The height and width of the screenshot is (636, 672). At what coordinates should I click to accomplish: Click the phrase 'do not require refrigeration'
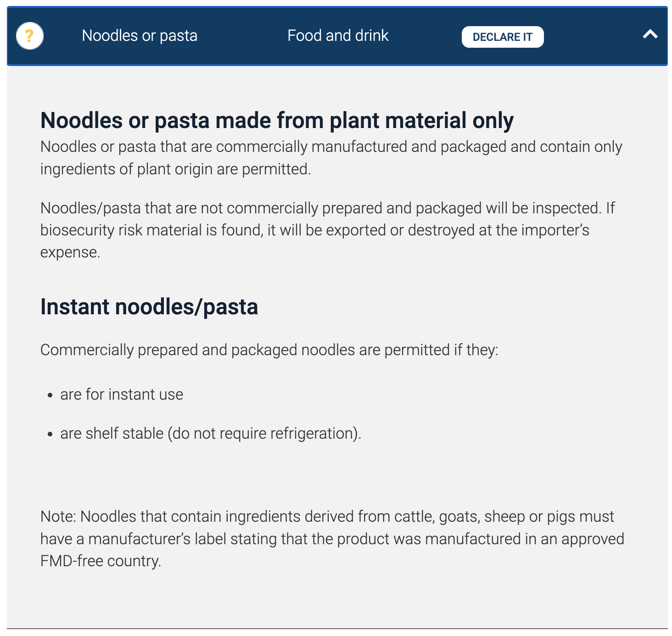263,434
